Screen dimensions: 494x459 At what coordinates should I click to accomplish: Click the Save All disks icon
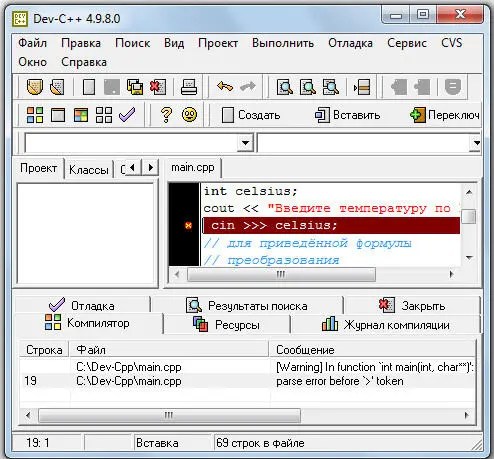tap(135, 87)
